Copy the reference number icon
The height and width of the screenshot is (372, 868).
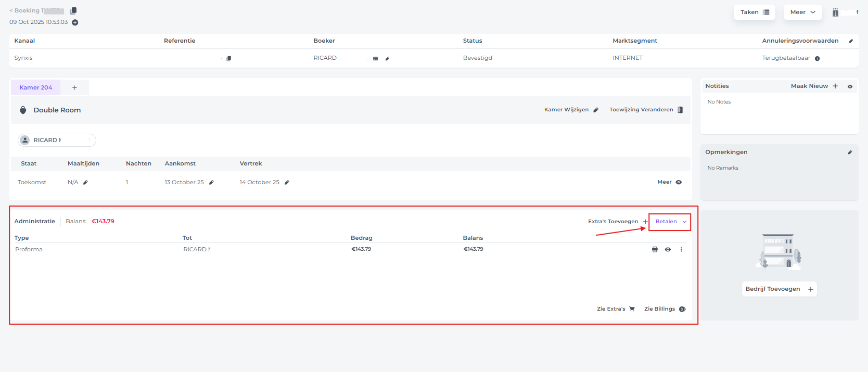[228, 58]
